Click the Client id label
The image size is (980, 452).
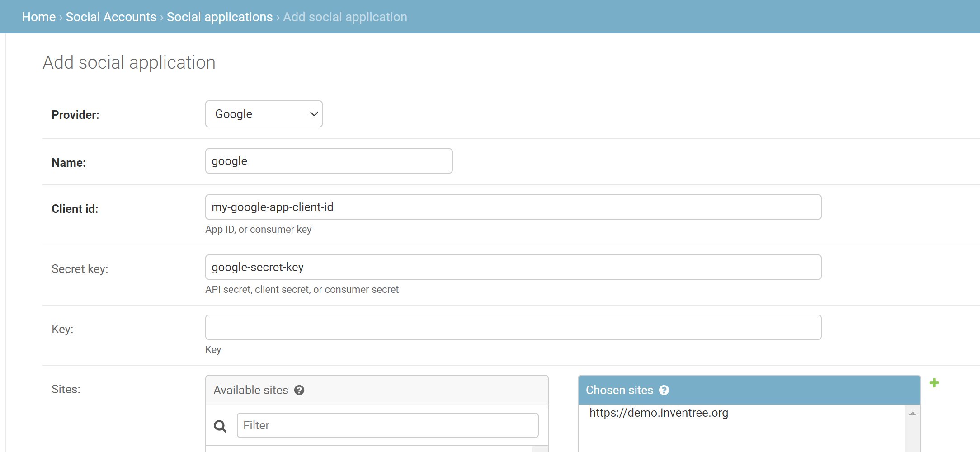(75, 209)
